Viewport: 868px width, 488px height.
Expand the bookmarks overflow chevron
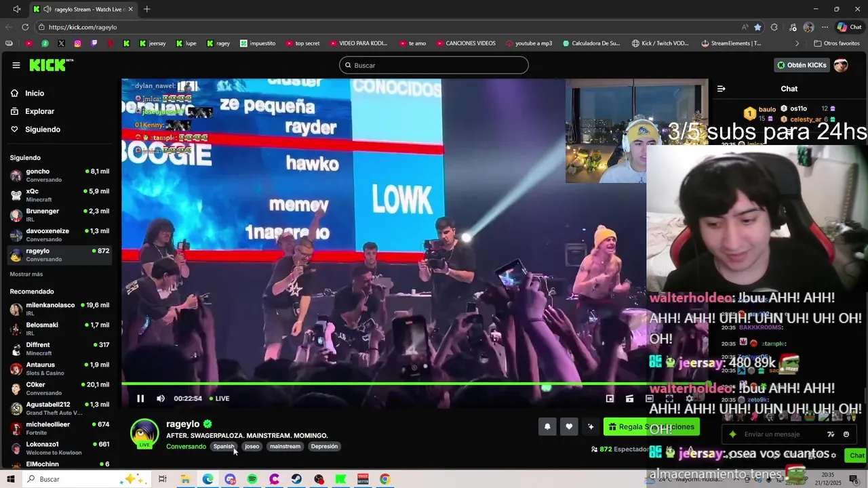pos(797,43)
